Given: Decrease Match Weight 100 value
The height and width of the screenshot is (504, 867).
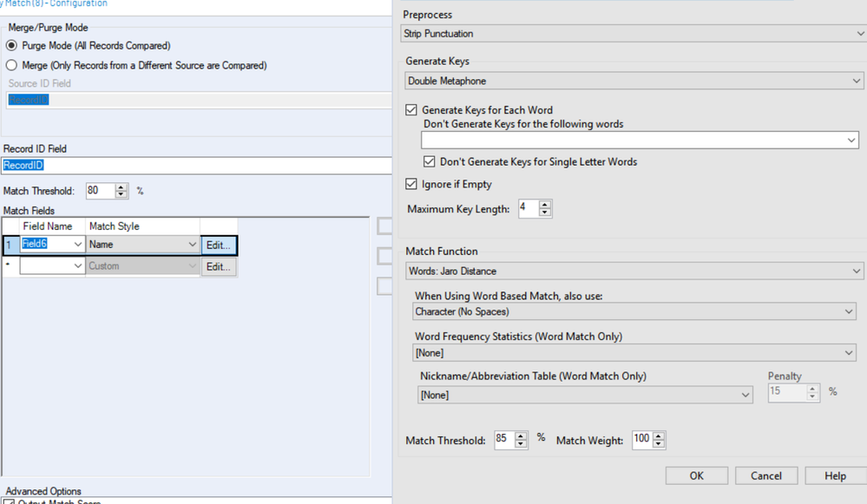Looking at the screenshot, I should point(658,443).
